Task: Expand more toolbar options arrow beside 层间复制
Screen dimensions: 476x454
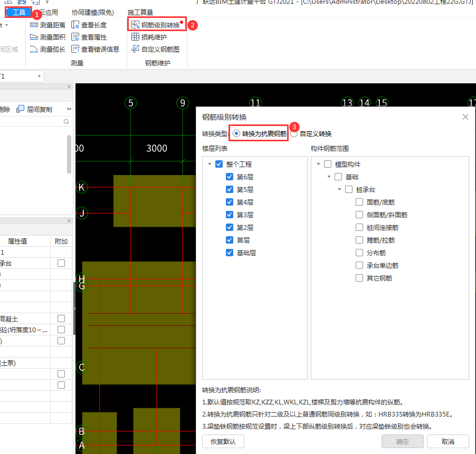Action: 69,109
